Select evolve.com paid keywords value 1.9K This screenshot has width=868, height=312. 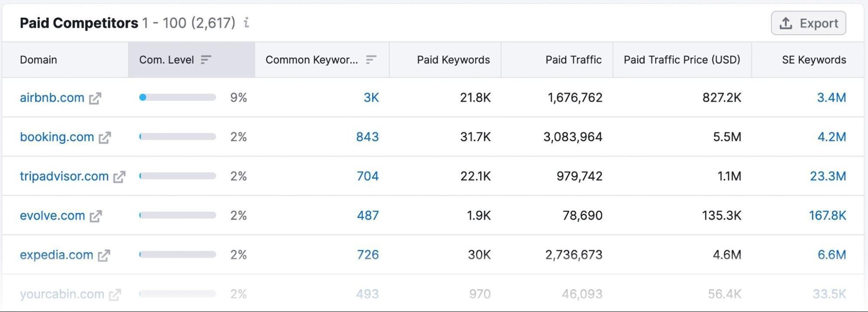point(479,216)
